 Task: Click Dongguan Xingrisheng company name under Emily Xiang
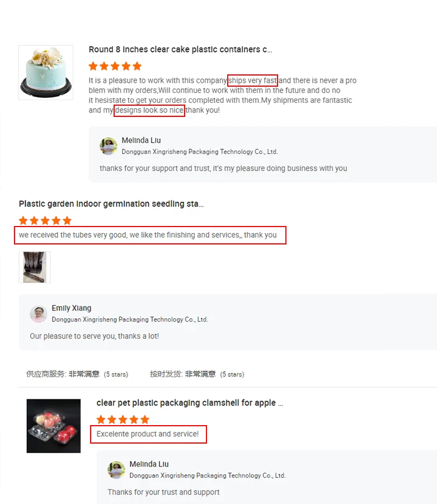[130, 319]
